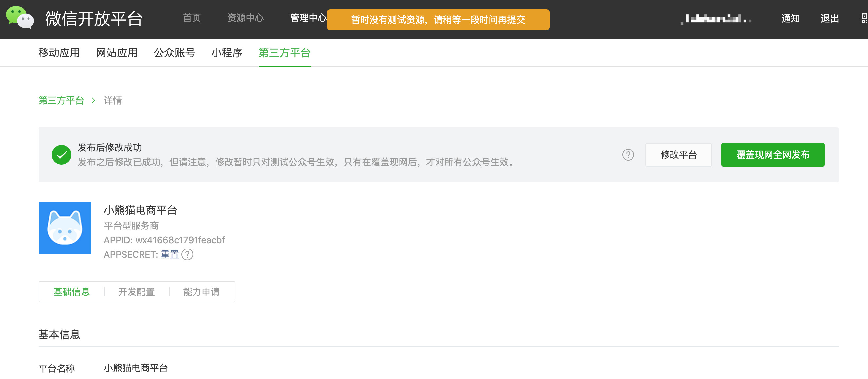Click 重置 link for APPSECRET
Viewport: 868px width, 379px height.
tap(170, 254)
